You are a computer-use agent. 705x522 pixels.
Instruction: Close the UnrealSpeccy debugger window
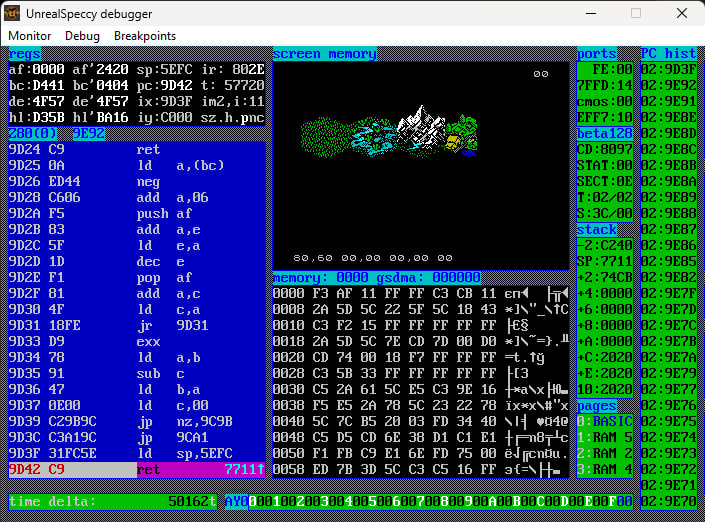click(x=682, y=13)
